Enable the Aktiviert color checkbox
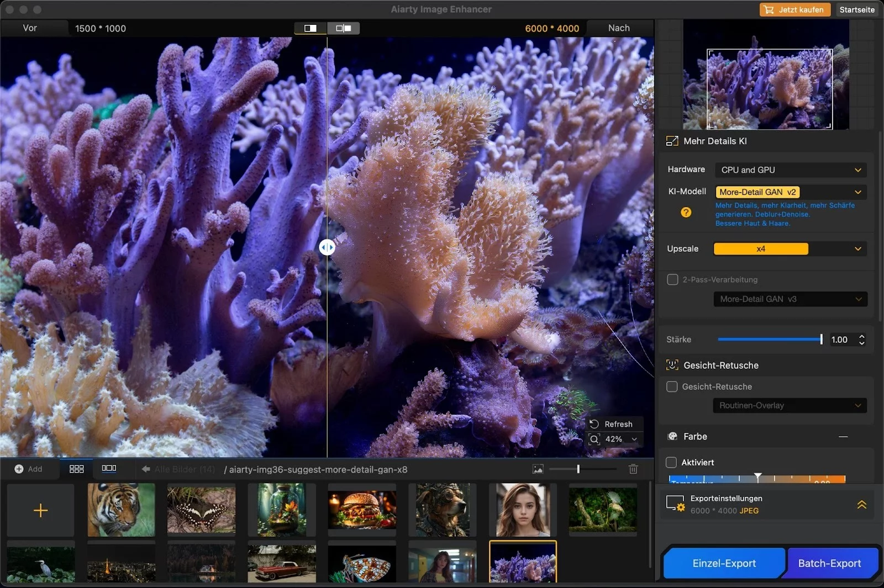This screenshot has height=588, width=884. click(x=671, y=462)
